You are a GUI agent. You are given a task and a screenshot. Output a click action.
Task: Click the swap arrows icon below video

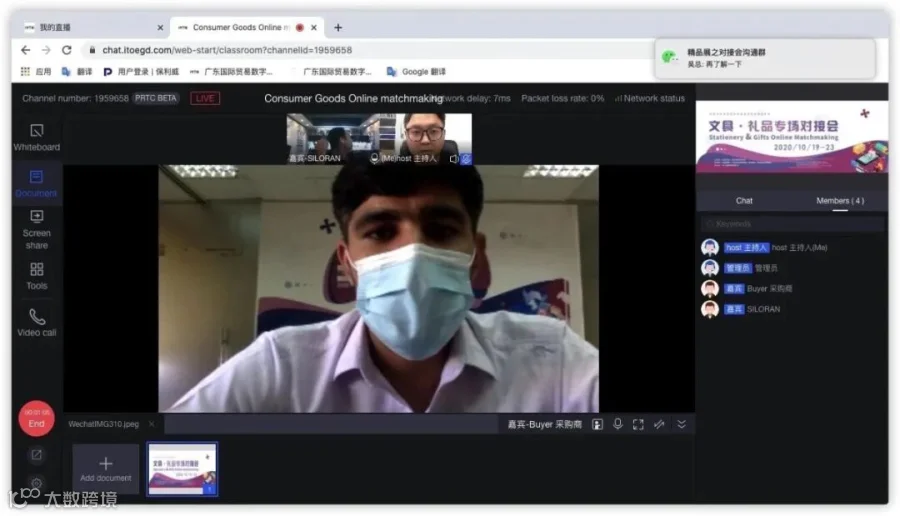pos(659,424)
